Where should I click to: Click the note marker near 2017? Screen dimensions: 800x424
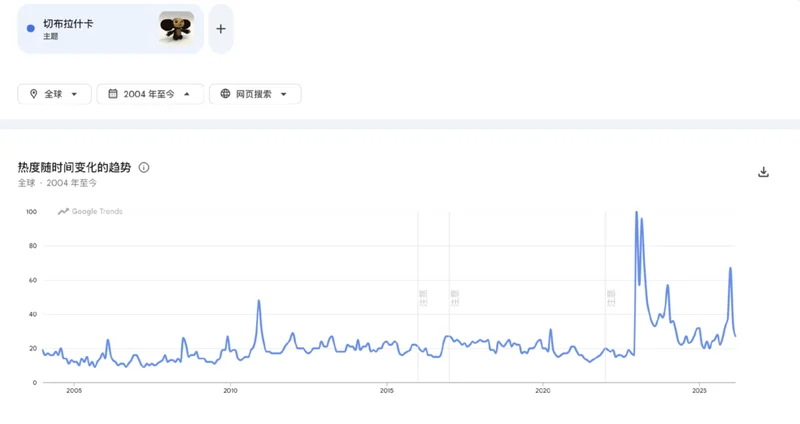click(454, 297)
